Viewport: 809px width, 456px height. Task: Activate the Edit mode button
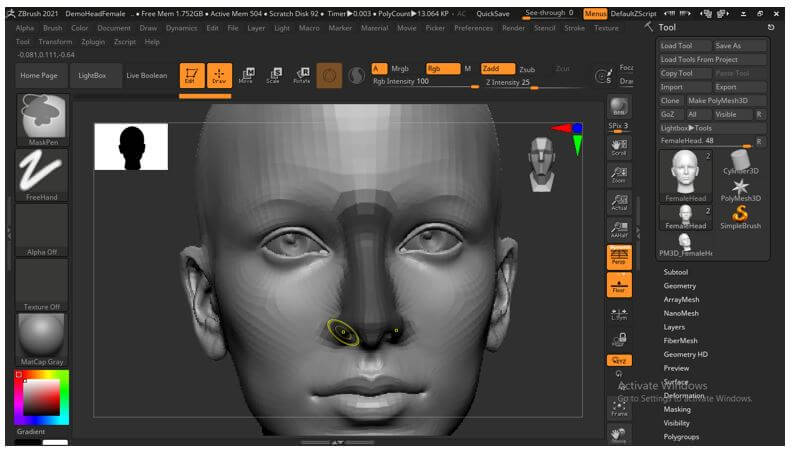[x=191, y=75]
